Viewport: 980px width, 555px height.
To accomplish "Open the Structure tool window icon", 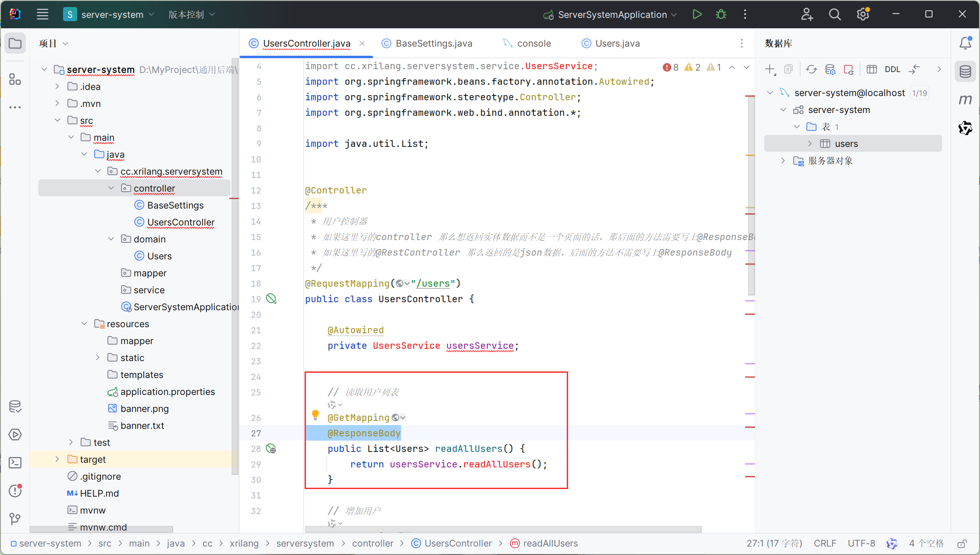I will click(x=15, y=79).
